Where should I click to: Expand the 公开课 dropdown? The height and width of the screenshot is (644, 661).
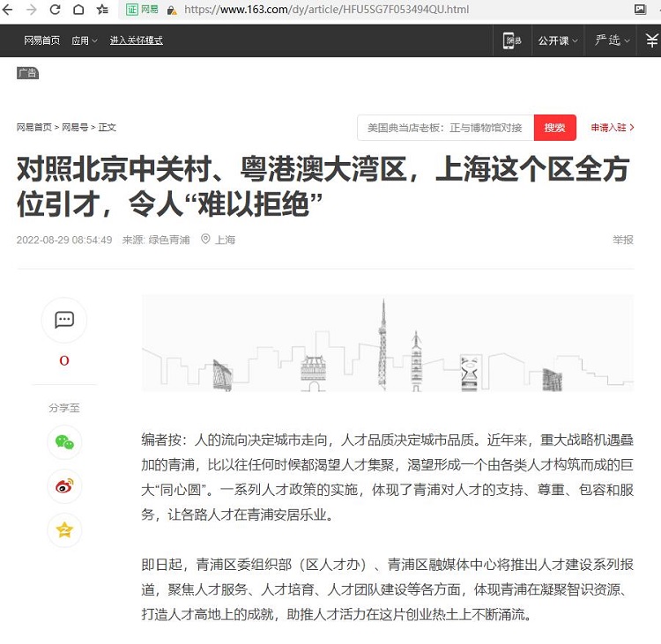coord(558,41)
